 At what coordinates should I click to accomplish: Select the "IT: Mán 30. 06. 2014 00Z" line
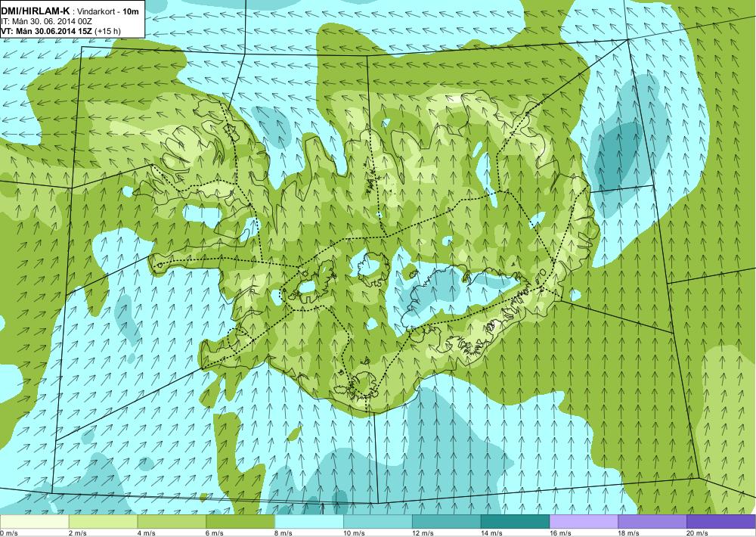point(46,21)
